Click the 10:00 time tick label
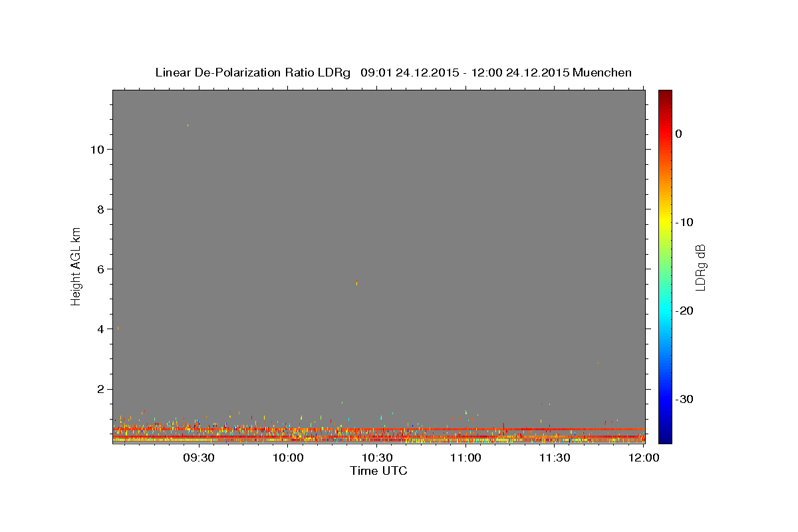 pos(288,458)
